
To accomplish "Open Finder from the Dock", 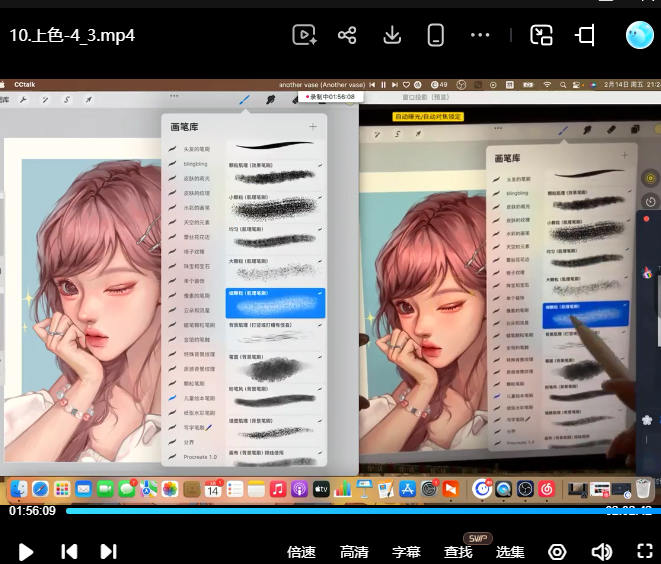I will [x=19, y=489].
